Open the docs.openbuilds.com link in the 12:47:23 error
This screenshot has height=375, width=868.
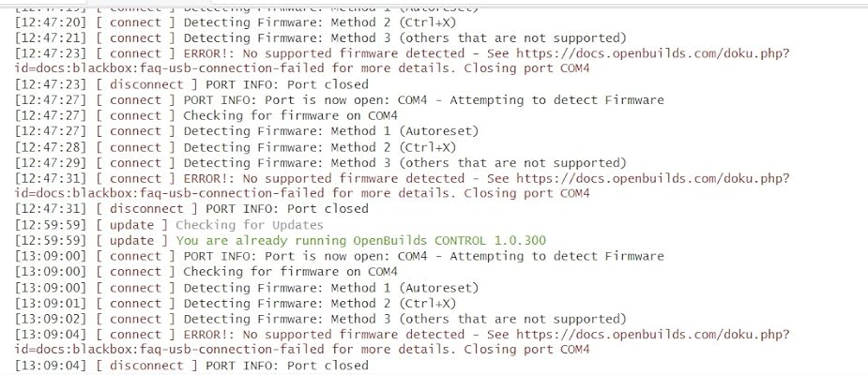652,53
